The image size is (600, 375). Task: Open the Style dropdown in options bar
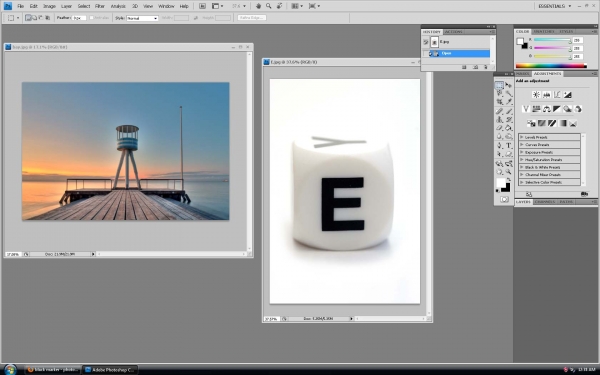[x=142, y=18]
